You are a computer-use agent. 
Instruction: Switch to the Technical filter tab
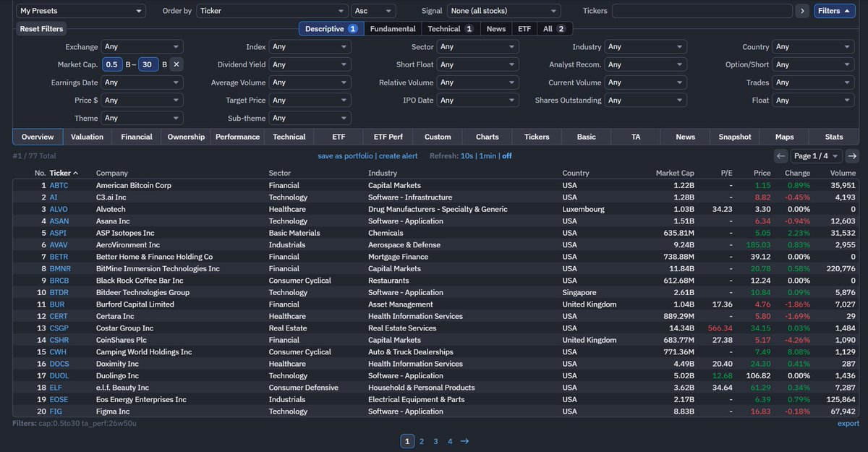450,29
